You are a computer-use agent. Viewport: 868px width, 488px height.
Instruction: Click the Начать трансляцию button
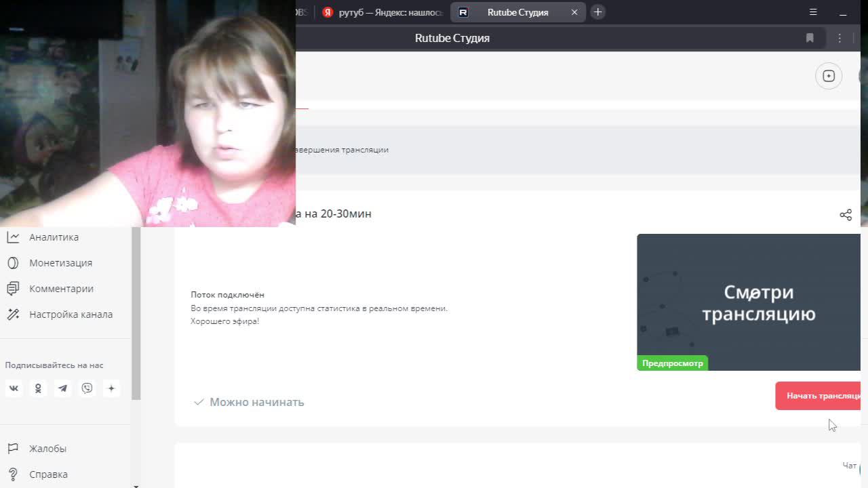coord(818,396)
